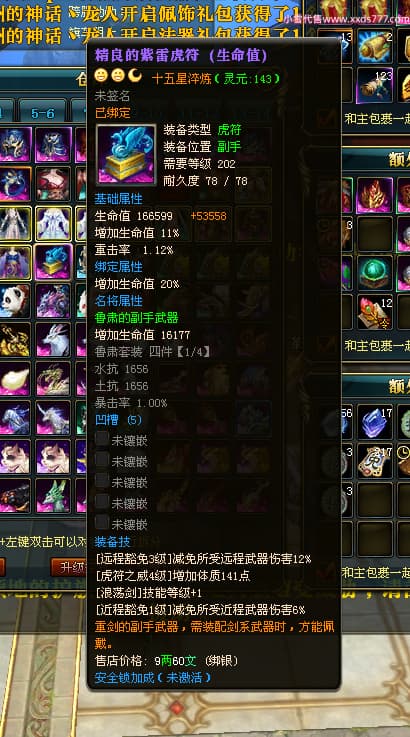The image size is (410, 737).
Task: Switch to the 5-6 warehouse tab
Action: point(43,113)
